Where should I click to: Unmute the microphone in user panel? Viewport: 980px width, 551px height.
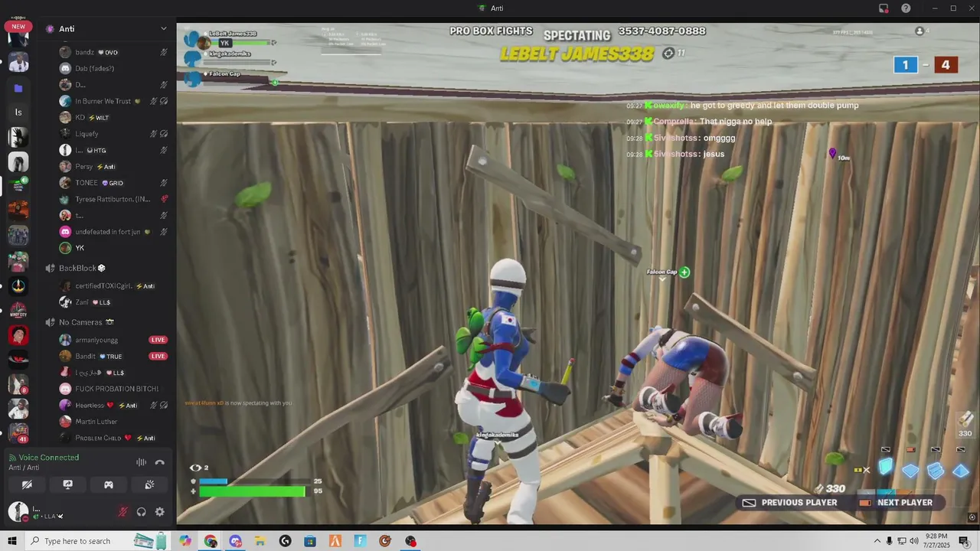coord(122,512)
